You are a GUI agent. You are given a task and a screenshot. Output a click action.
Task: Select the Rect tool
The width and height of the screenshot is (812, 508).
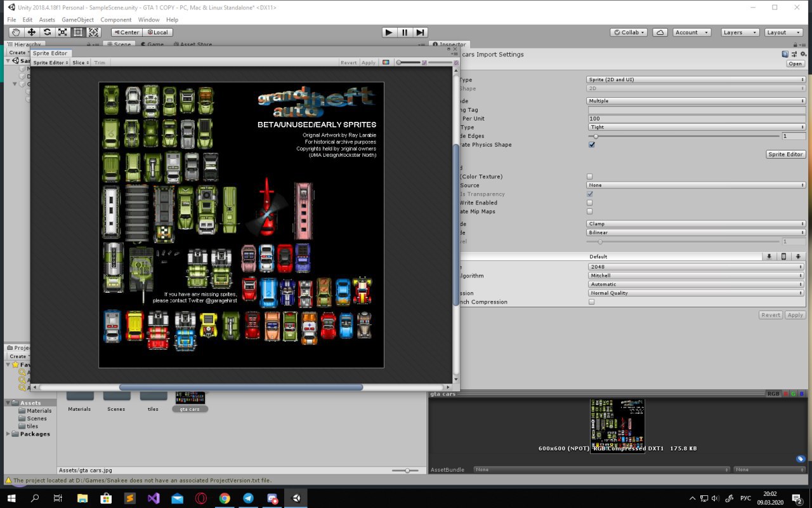[78, 32]
